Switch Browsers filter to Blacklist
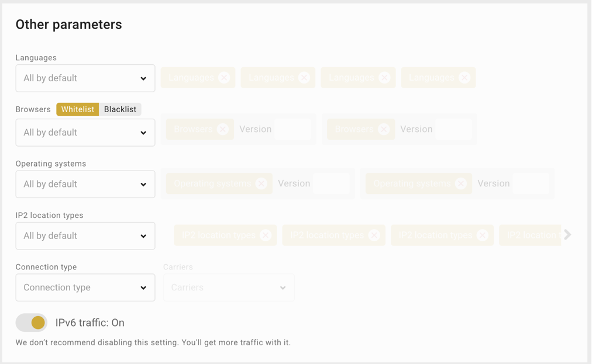 pyautogui.click(x=120, y=109)
